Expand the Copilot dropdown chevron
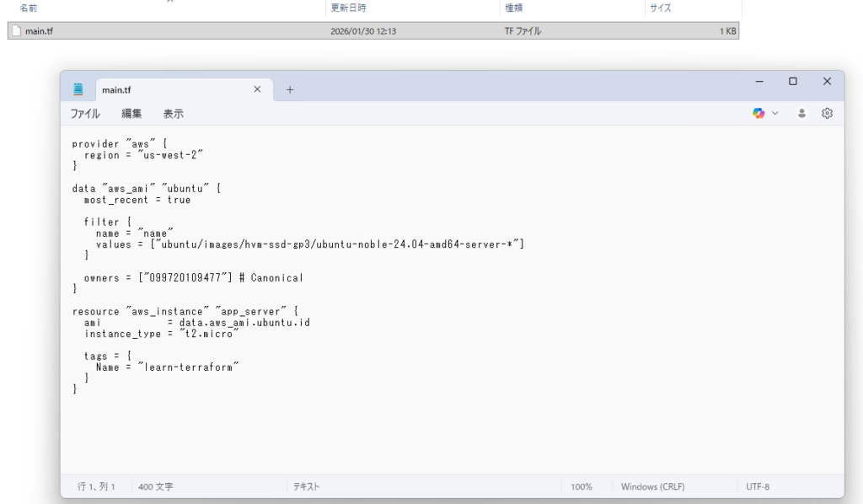863x504 pixels. [x=775, y=113]
